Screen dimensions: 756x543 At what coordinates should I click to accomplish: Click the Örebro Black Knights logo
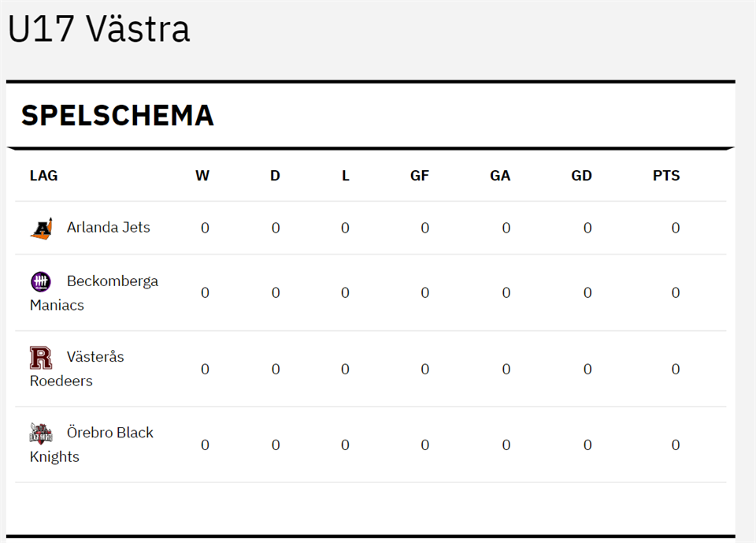41,433
